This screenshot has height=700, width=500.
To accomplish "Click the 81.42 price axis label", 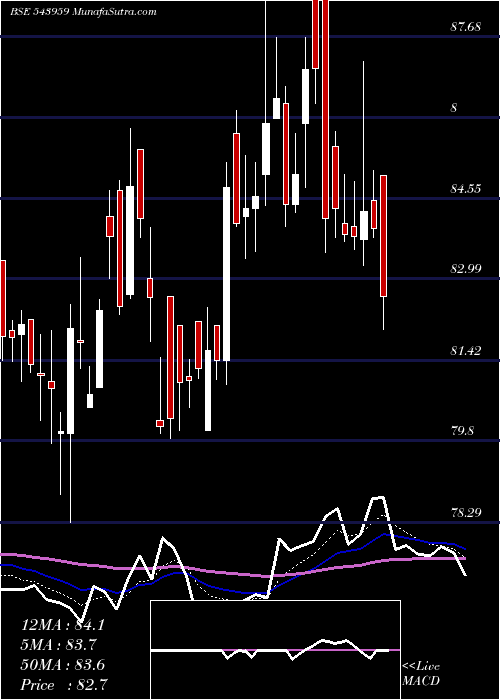I will coord(465,351).
